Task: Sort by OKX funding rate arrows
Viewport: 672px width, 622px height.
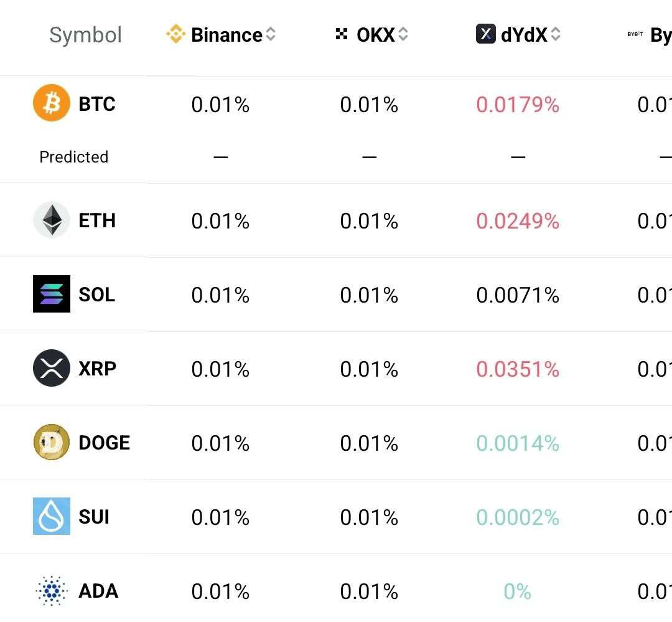Action: click(403, 34)
